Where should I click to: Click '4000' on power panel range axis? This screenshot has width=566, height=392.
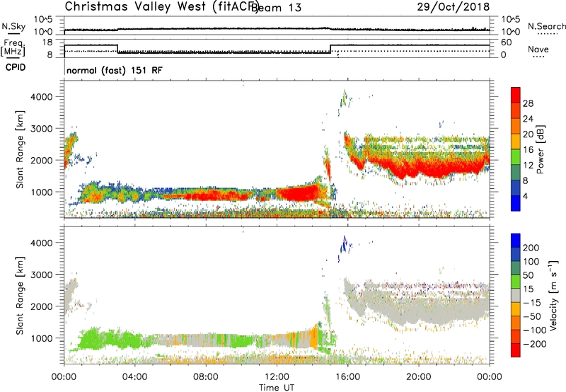click(x=41, y=97)
